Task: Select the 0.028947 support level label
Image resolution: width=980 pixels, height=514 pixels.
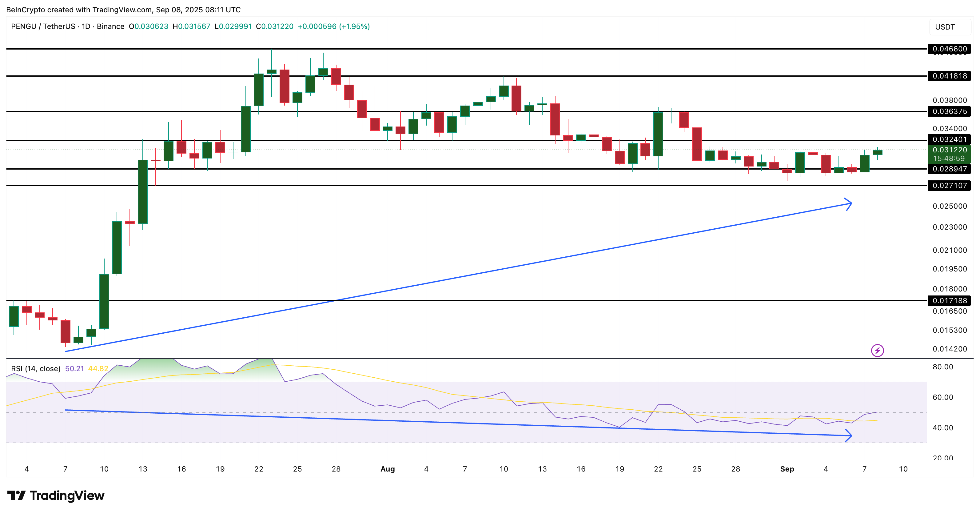Action: tap(949, 169)
